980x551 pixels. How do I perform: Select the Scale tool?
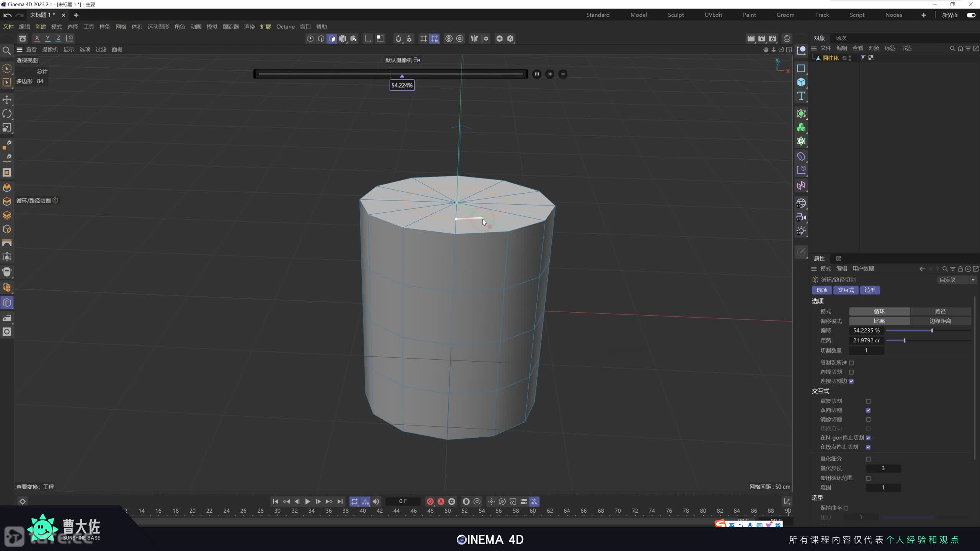coord(7,127)
